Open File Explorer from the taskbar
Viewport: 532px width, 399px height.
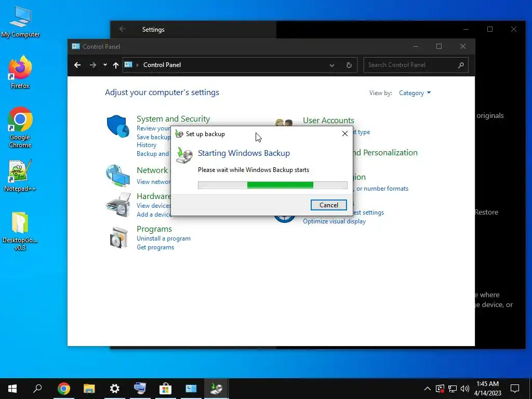point(89,389)
